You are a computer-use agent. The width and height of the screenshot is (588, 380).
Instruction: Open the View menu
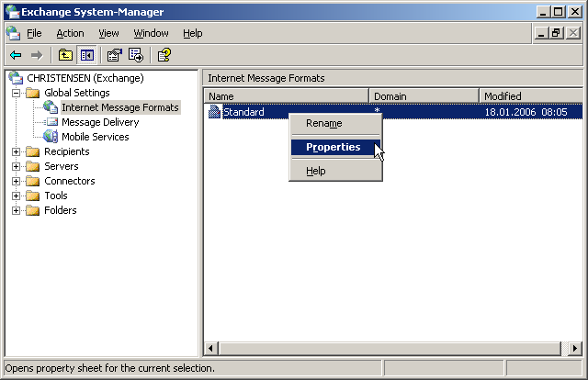coord(108,33)
